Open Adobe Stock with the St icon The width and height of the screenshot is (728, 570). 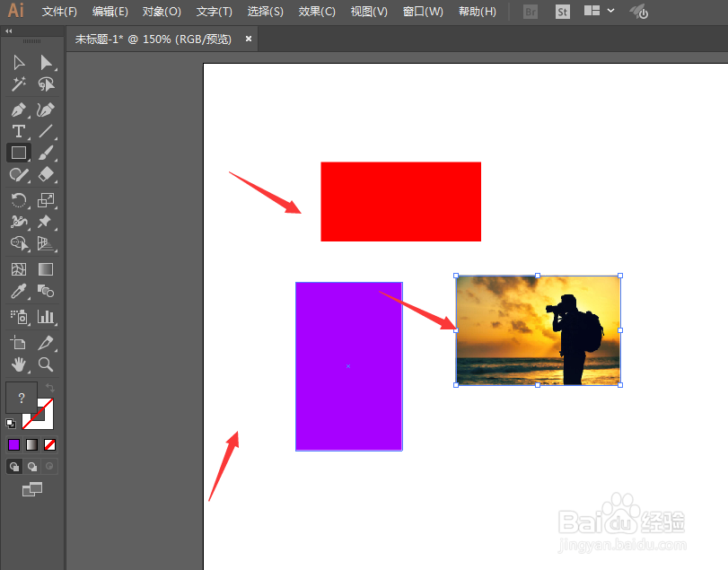click(x=562, y=12)
